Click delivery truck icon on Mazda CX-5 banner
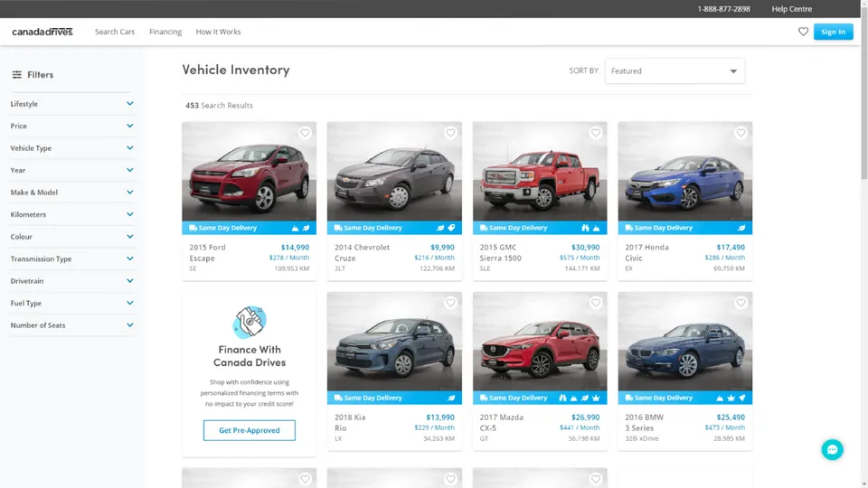868x488 pixels. coord(483,398)
